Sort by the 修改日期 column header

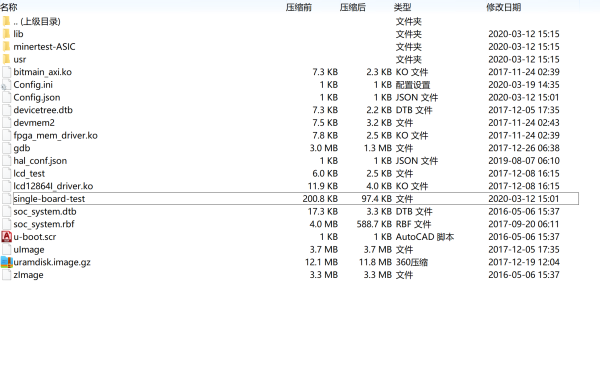504,7
